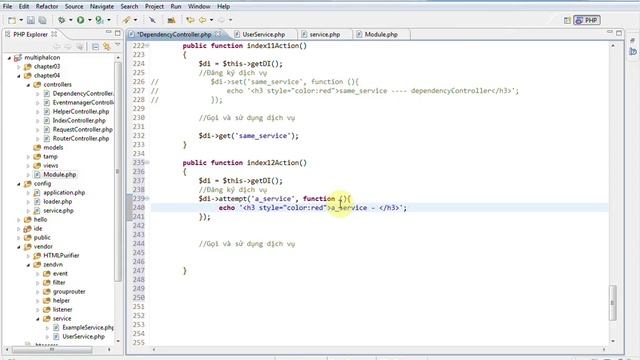Toggle Link with Editor in PHP Explorer
Image resolution: width=640 pixels, height=360 pixels.
coord(107,47)
